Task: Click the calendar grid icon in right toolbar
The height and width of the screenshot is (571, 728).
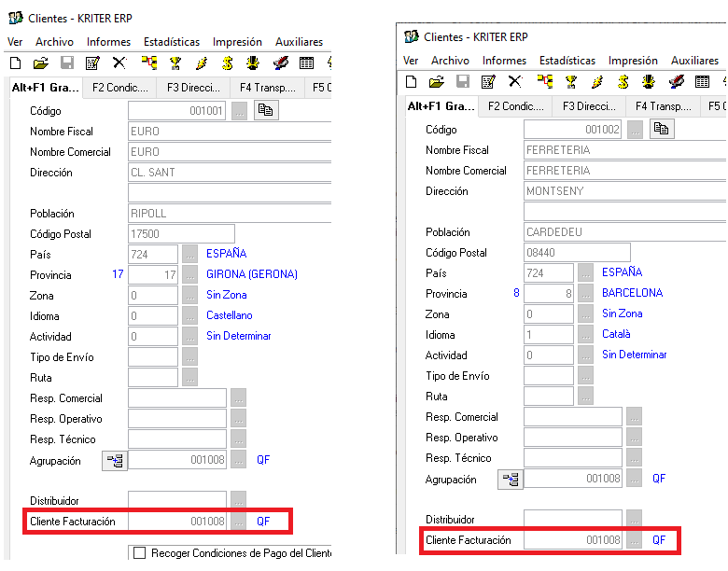Action: tap(702, 82)
